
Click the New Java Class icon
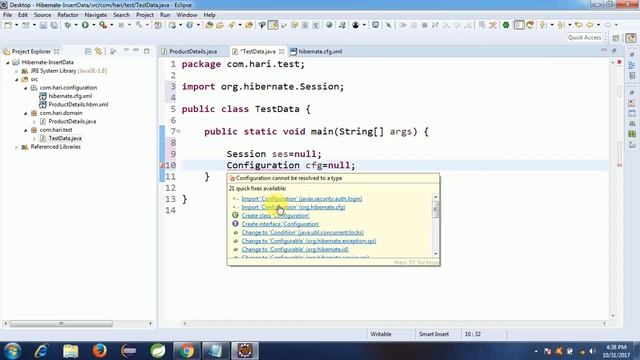click(x=190, y=25)
